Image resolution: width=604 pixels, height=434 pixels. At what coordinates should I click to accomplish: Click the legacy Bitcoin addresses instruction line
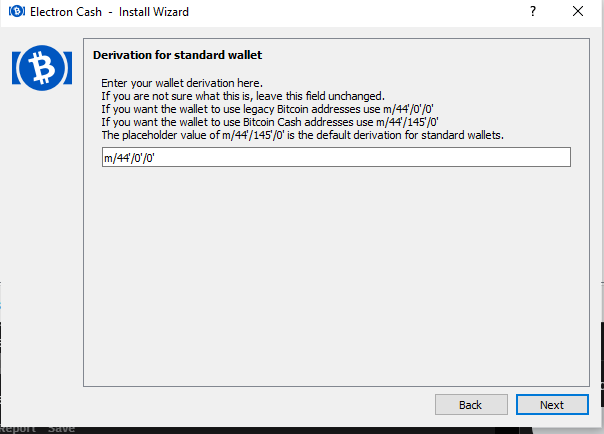(267, 109)
